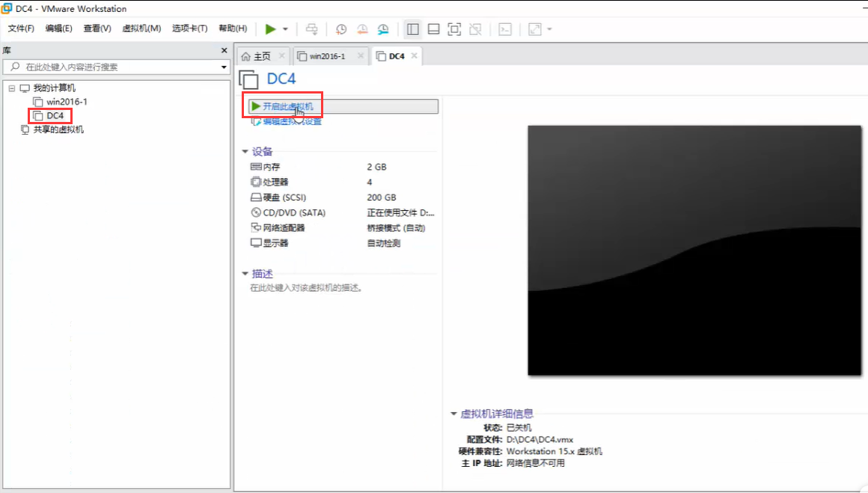The height and width of the screenshot is (493, 868).
Task: Click the stretch guest display icon
Action: [535, 28]
